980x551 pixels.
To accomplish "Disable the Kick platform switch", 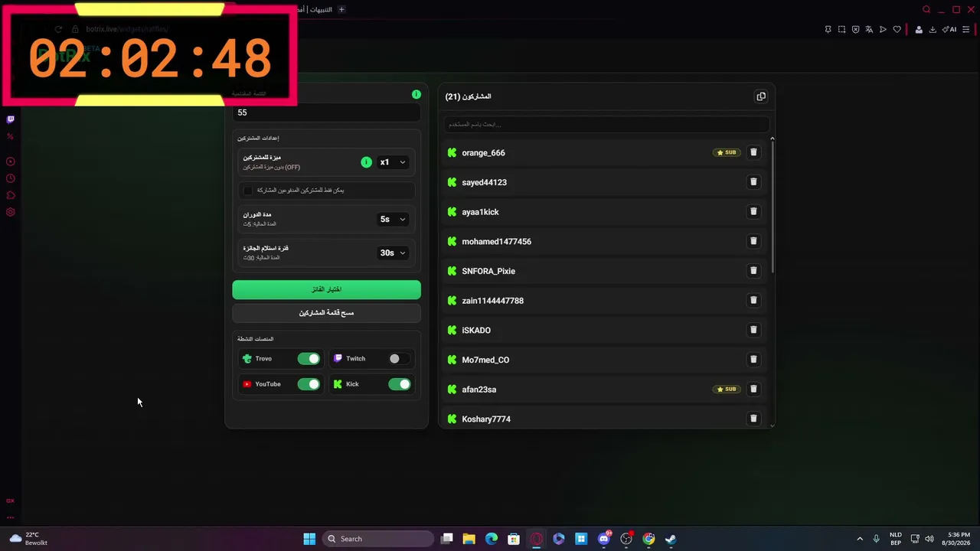I will coord(399,384).
